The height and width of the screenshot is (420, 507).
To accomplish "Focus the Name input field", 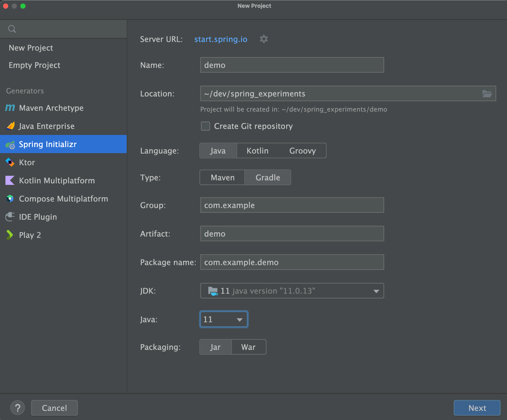I will tap(292, 65).
